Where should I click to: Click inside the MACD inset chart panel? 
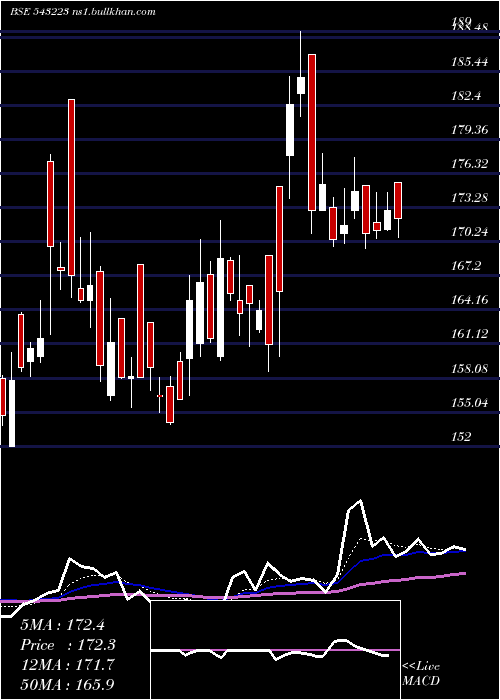[275, 650]
